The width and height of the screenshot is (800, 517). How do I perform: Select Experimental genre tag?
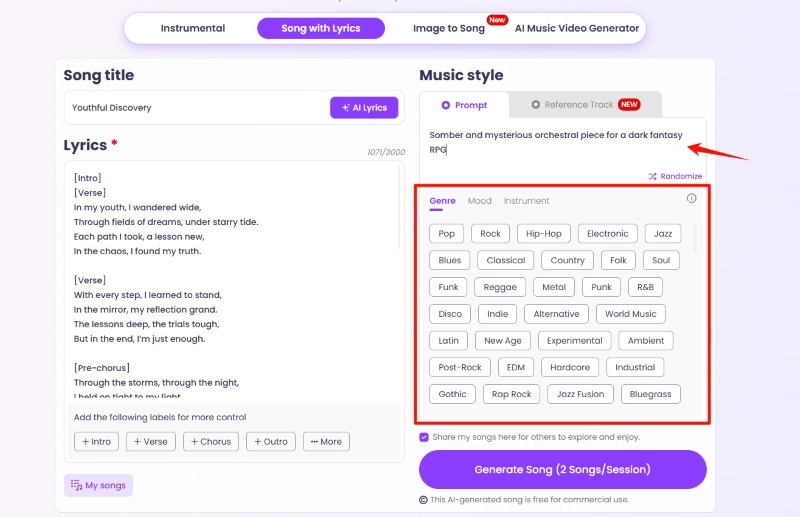click(574, 340)
